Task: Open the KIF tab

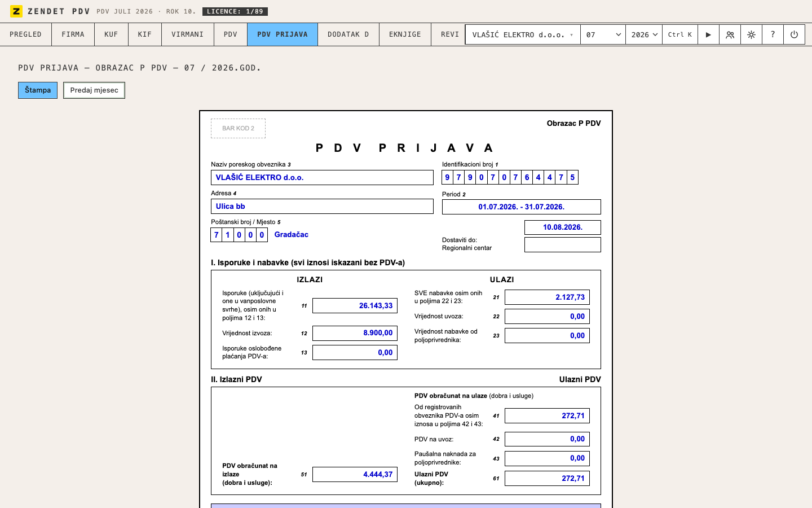Action: (145, 34)
